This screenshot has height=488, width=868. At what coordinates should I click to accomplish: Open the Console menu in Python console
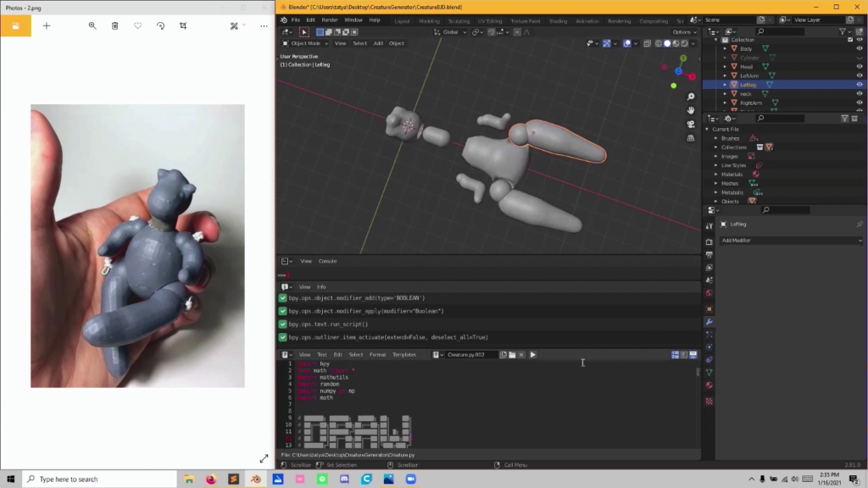(328, 261)
